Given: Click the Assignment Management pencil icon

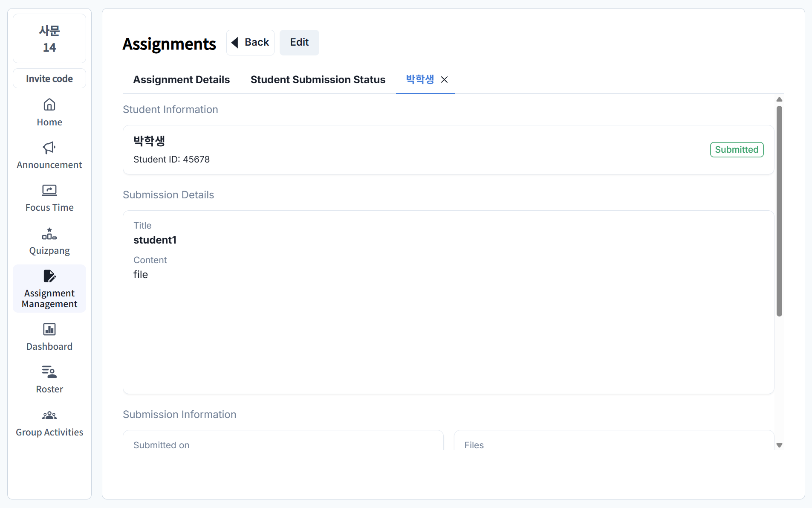Looking at the screenshot, I should point(49,276).
